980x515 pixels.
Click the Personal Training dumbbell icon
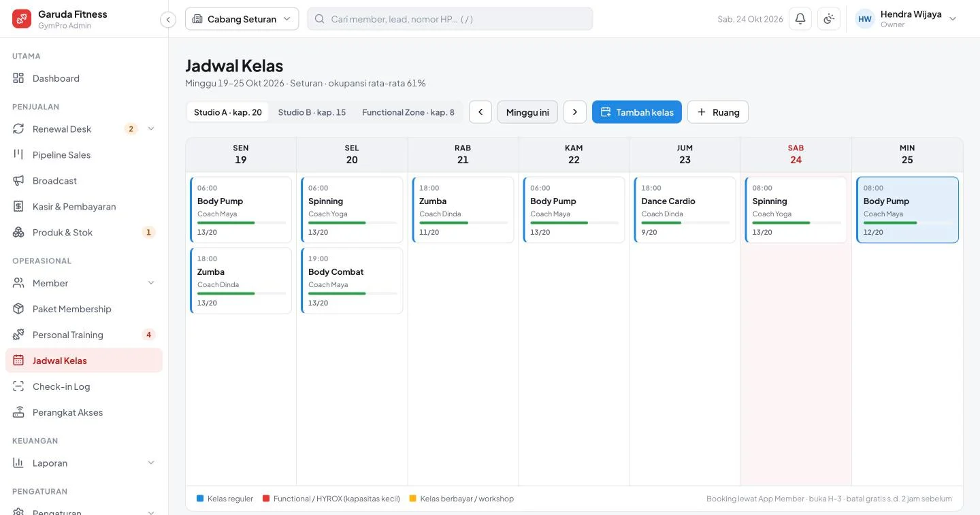(x=18, y=335)
